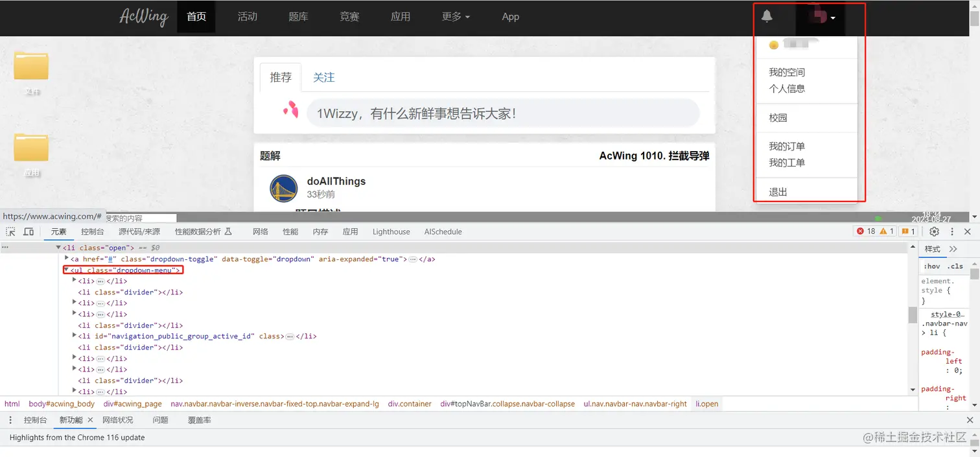Open 应用 in the navbar

pos(401,17)
